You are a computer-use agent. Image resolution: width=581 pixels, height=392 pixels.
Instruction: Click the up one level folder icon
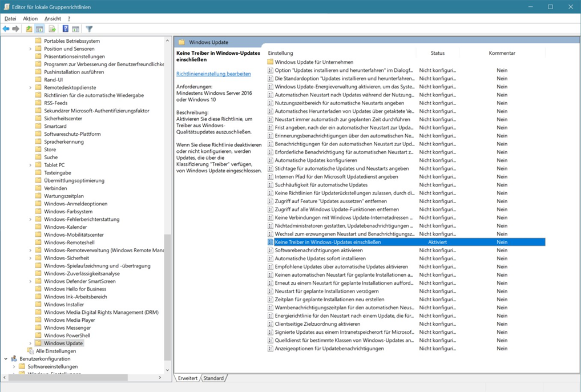coord(29,29)
